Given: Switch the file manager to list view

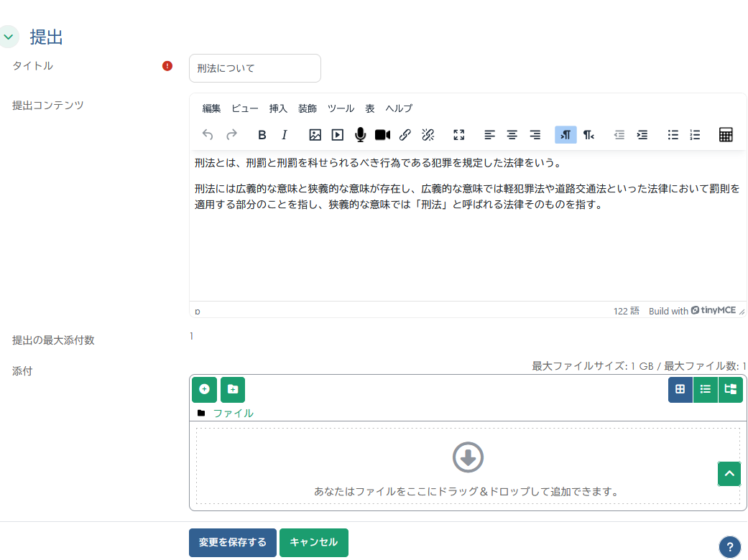Looking at the screenshot, I should 705,389.
